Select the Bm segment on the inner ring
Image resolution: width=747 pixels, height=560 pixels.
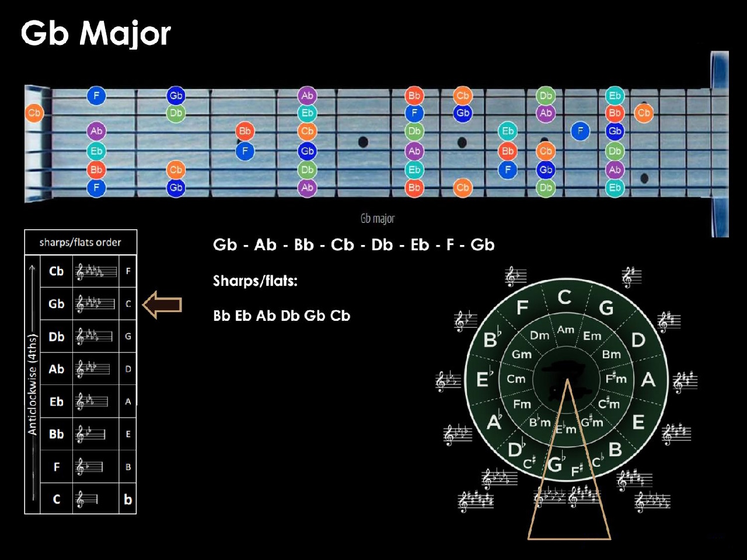[x=612, y=354]
